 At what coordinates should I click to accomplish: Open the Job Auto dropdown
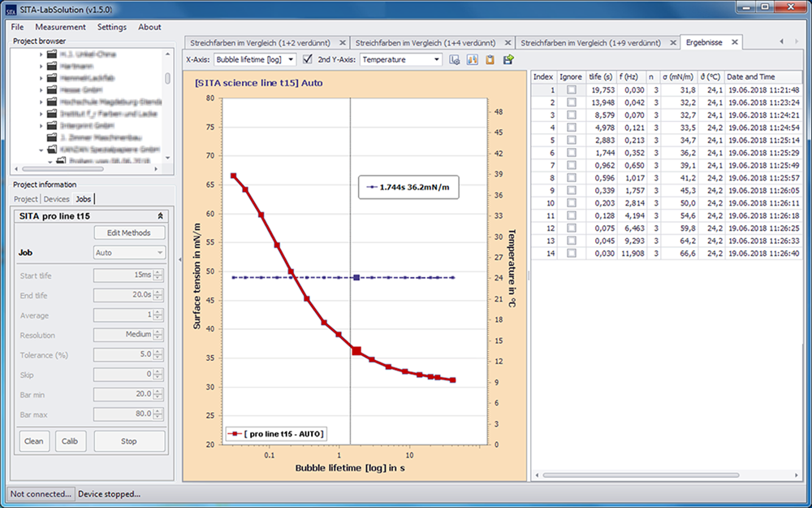click(x=129, y=253)
